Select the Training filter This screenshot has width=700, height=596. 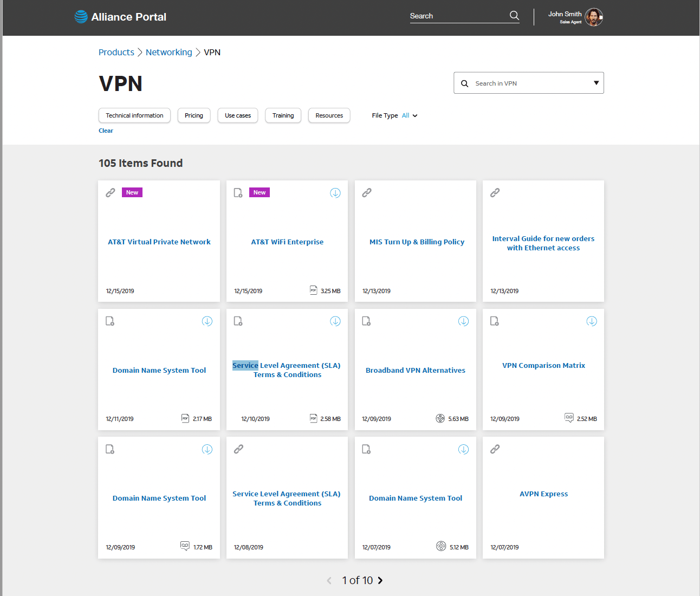pos(283,115)
